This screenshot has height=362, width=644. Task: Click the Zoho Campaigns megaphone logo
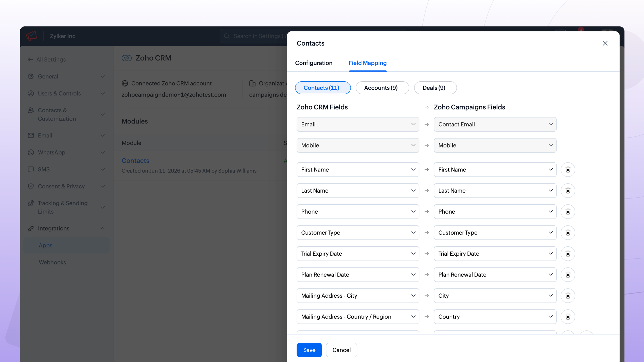point(32,36)
